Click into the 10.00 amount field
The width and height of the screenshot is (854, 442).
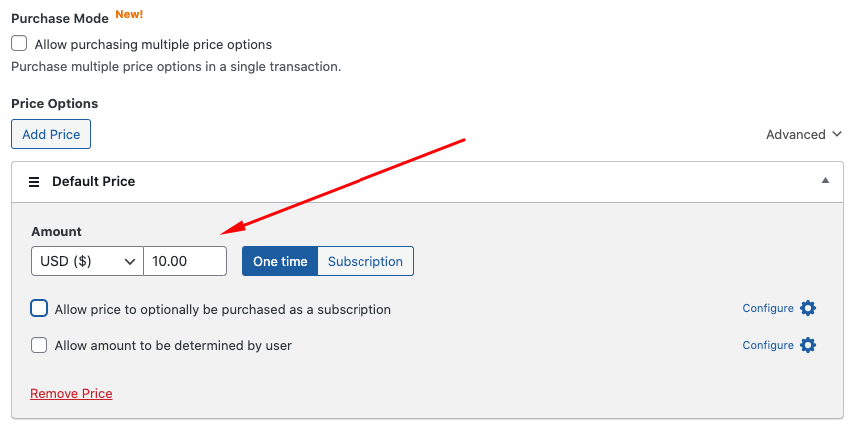(x=185, y=261)
